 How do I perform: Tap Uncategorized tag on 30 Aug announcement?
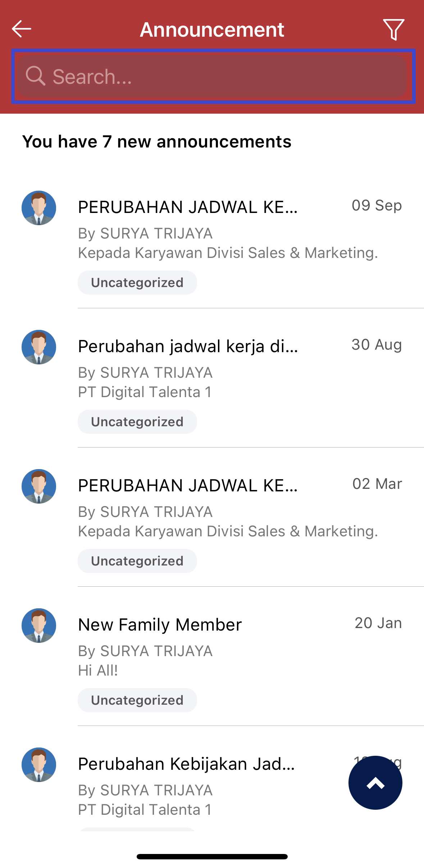pos(137,422)
